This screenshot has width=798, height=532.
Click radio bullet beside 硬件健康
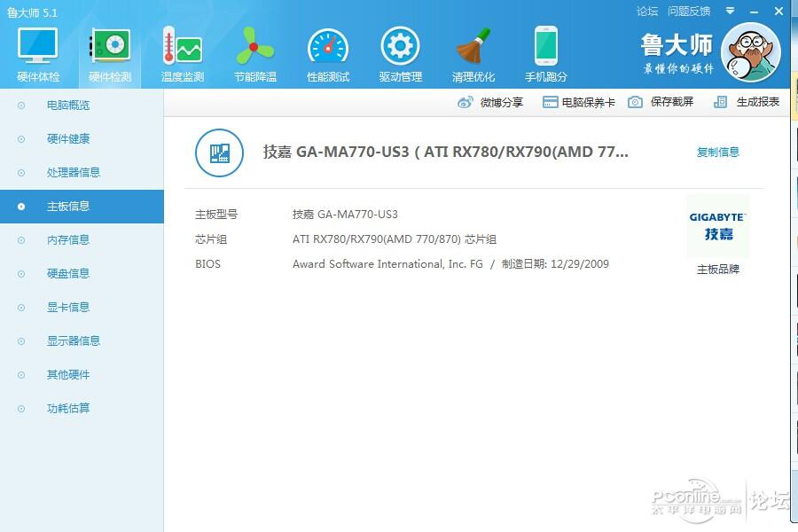(21, 139)
